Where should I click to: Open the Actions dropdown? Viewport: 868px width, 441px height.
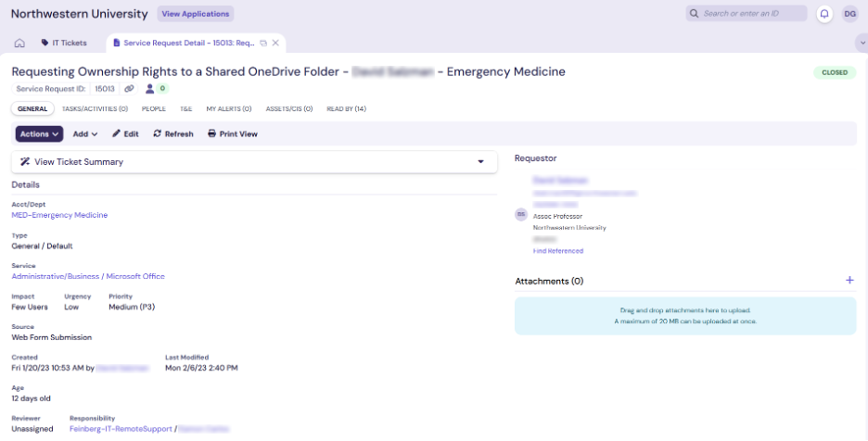[39, 134]
